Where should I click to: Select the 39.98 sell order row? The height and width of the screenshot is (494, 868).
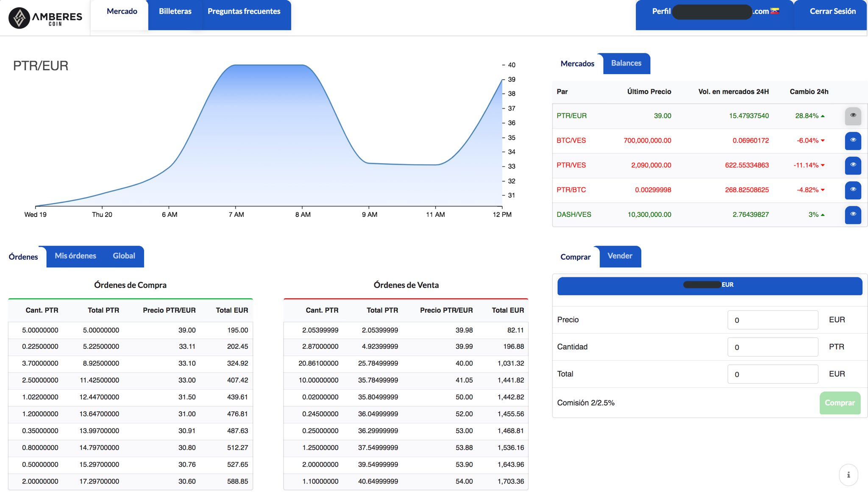click(406, 330)
